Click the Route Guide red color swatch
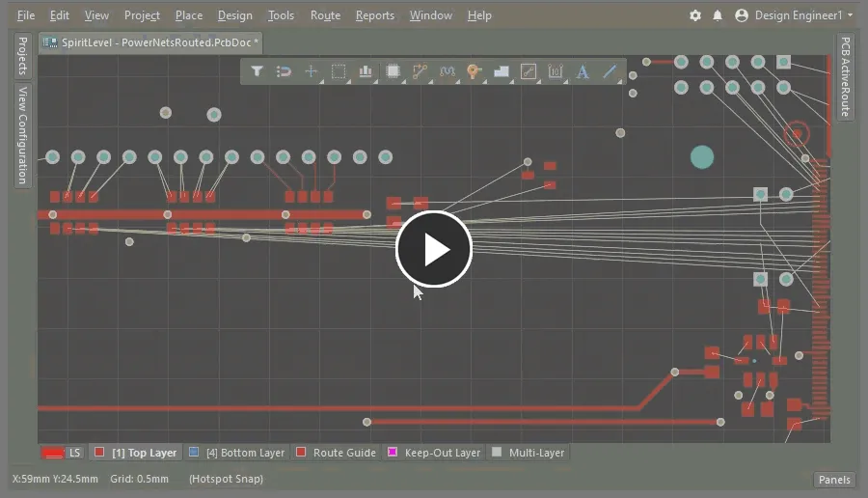The width and height of the screenshot is (868, 498). pyautogui.click(x=301, y=452)
